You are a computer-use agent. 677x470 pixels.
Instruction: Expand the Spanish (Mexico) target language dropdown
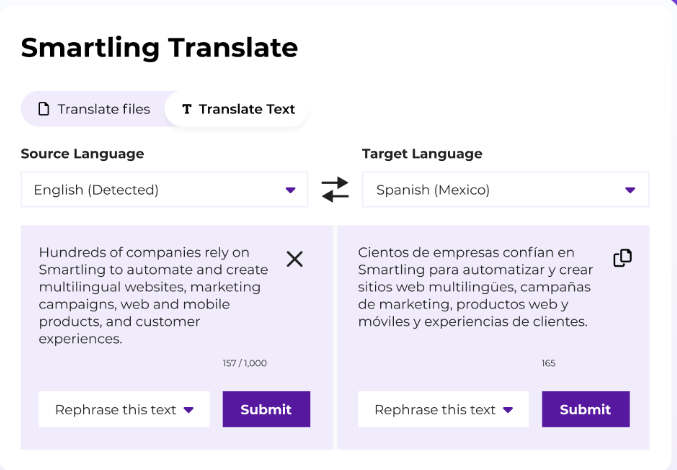tap(505, 189)
